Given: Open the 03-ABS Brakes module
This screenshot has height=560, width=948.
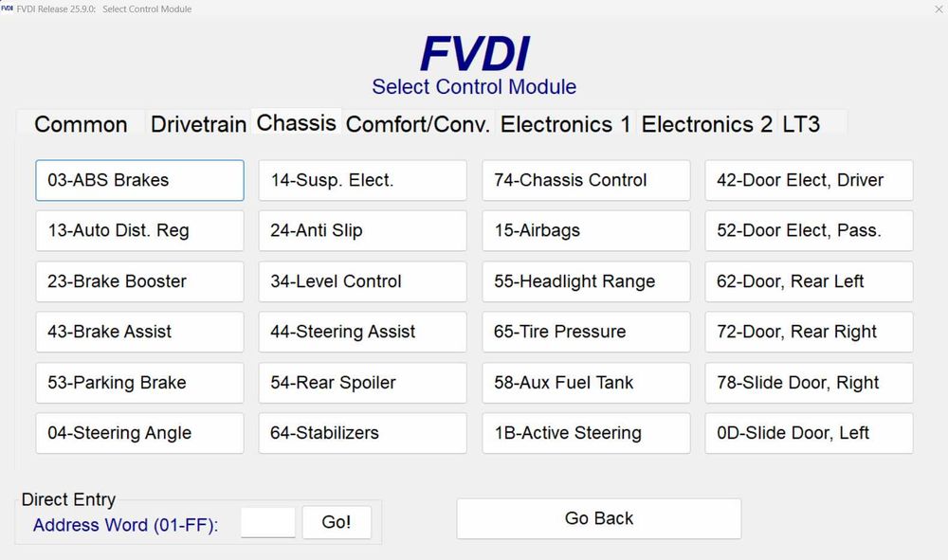Looking at the screenshot, I should (139, 180).
